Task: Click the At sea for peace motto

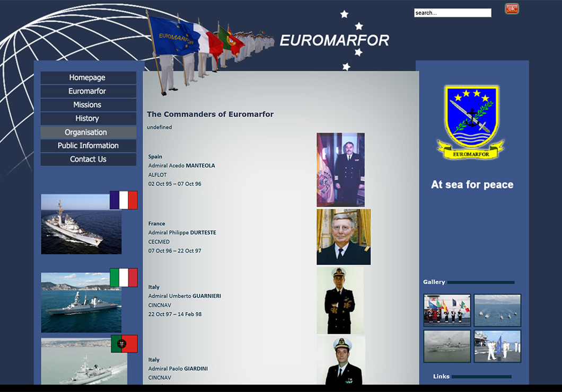Action: point(472,185)
